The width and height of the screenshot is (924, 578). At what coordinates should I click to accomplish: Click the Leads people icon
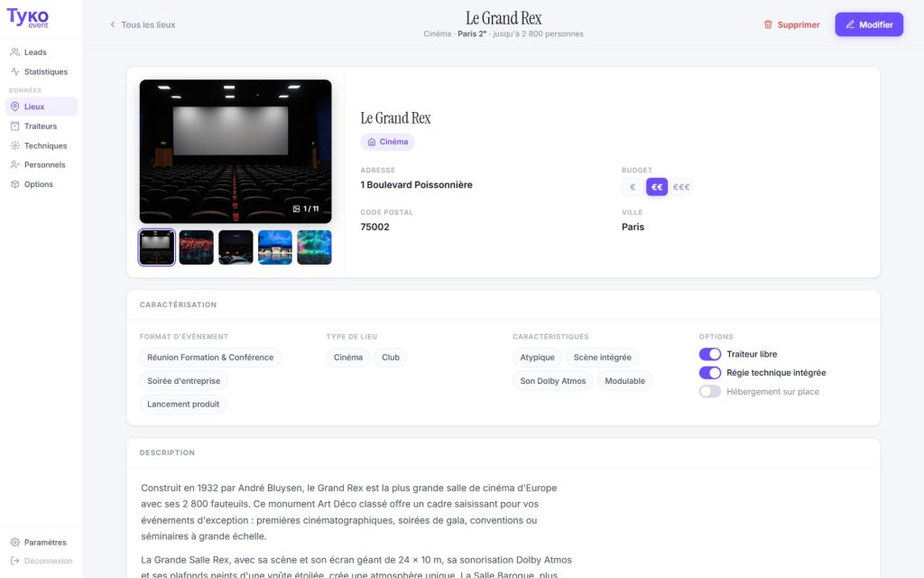pos(14,51)
